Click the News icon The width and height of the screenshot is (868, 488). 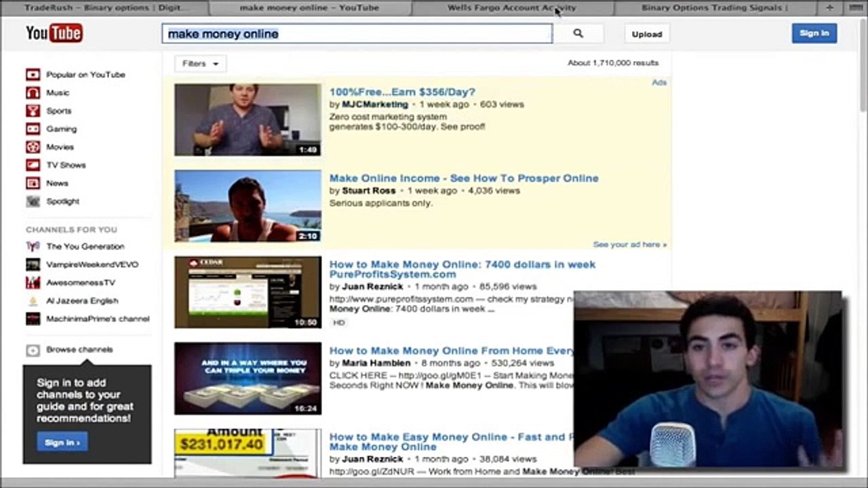33,183
